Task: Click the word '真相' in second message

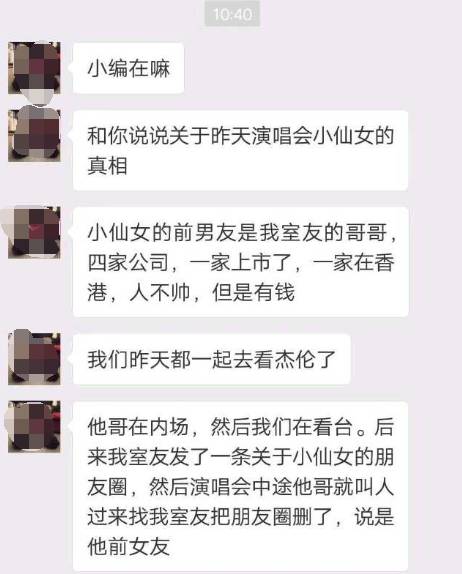Action: 107,165
